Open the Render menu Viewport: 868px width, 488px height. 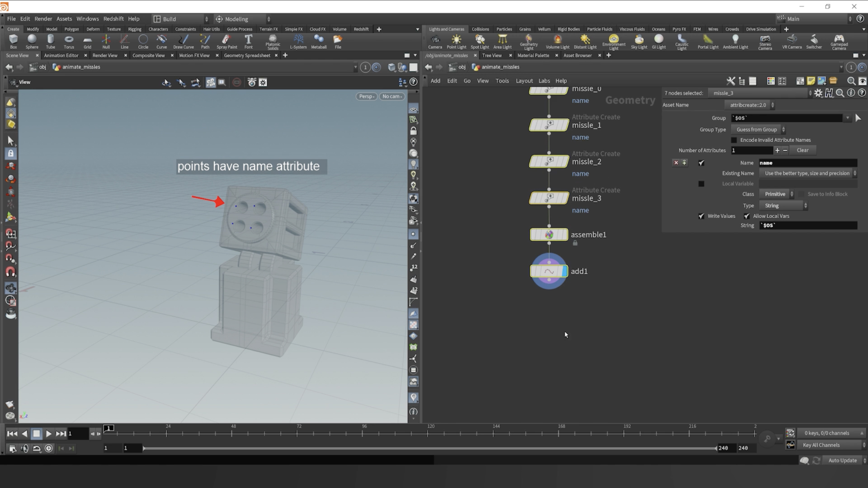coord(43,19)
